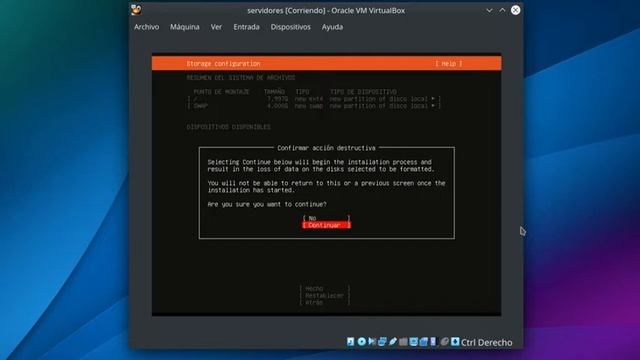Click the recording status bar icon

[x=424, y=342]
